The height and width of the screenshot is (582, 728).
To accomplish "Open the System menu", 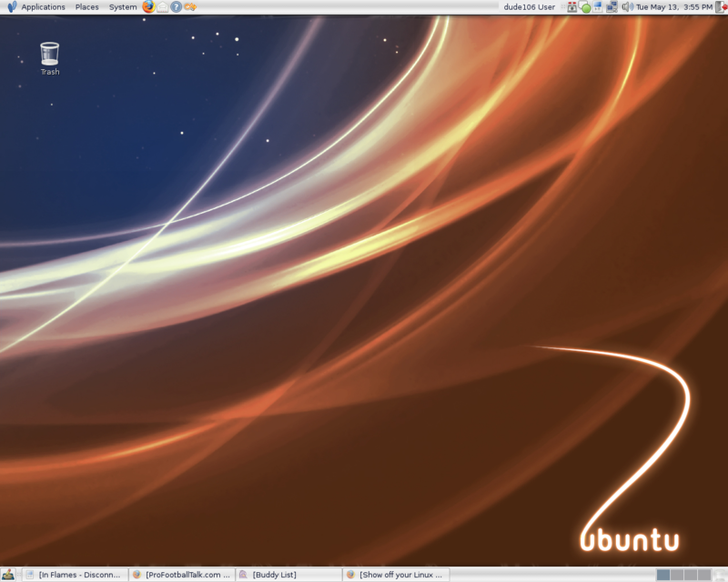I will point(123,7).
